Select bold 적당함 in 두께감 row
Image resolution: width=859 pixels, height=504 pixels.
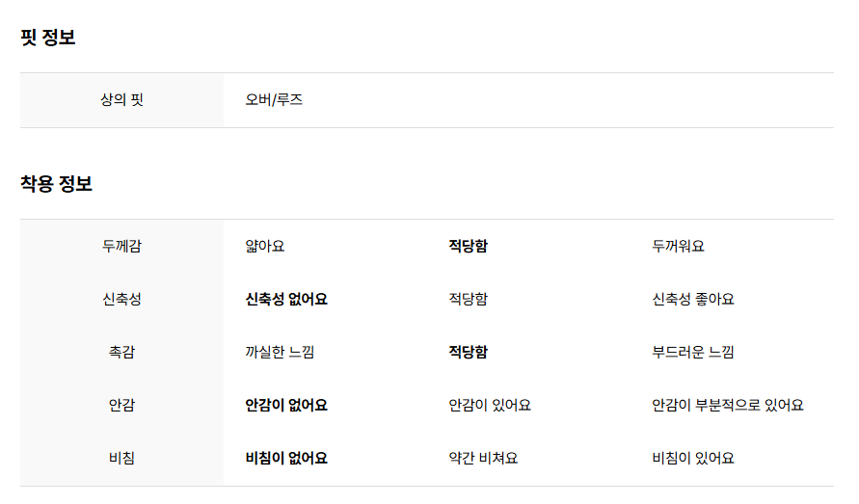468,246
